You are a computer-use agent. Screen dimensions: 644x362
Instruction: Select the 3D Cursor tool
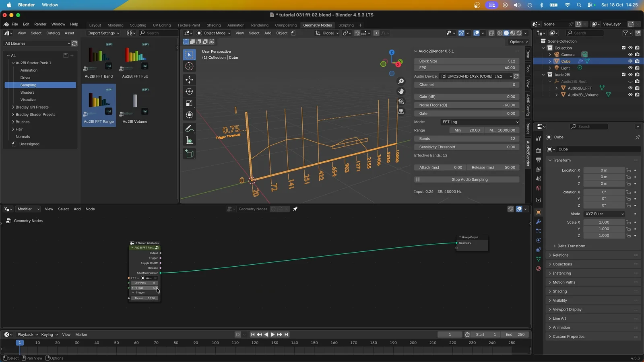click(189, 66)
